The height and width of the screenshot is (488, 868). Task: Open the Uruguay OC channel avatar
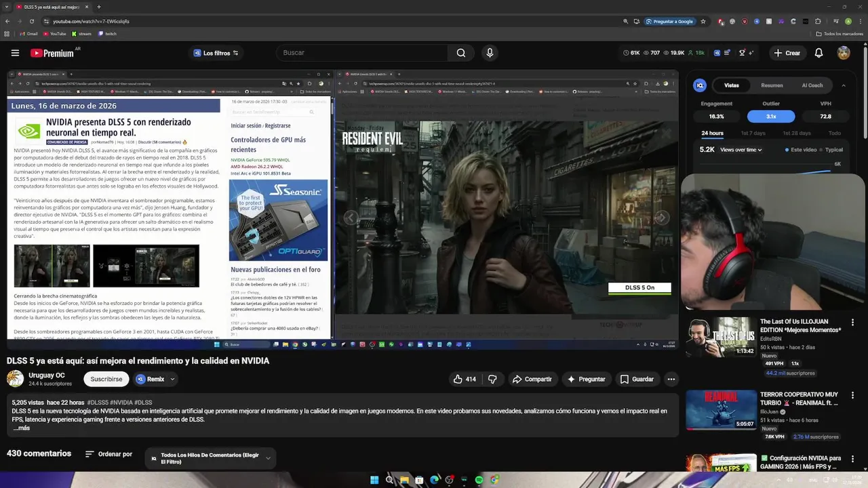point(15,379)
